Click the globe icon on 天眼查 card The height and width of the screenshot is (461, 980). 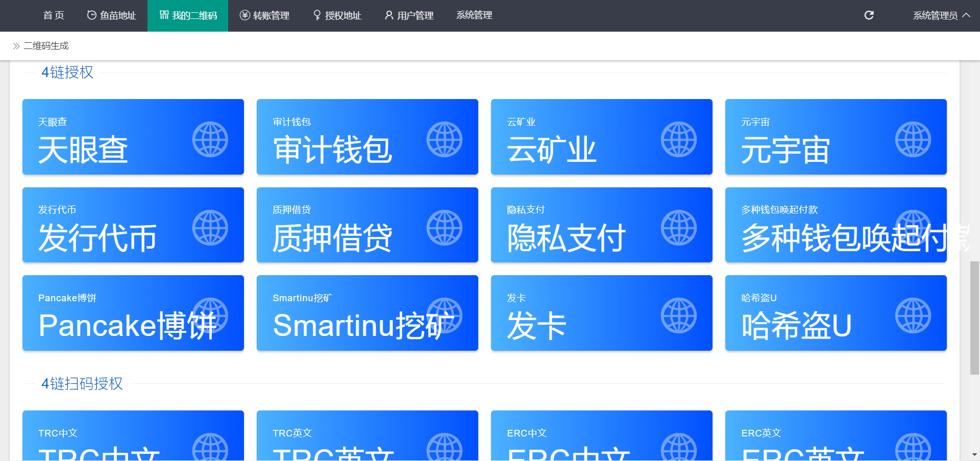click(x=210, y=139)
